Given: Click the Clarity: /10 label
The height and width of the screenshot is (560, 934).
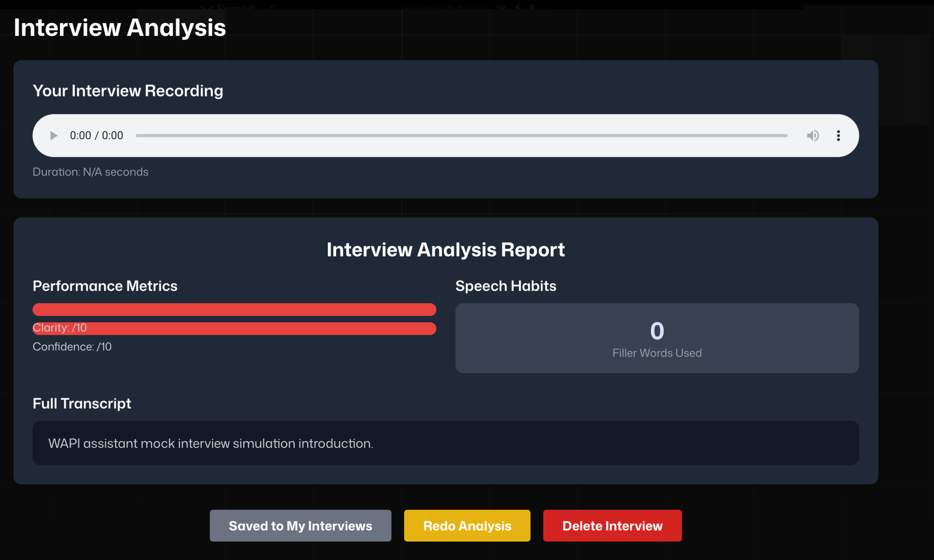Looking at the screenshot, I should point(60,328).
